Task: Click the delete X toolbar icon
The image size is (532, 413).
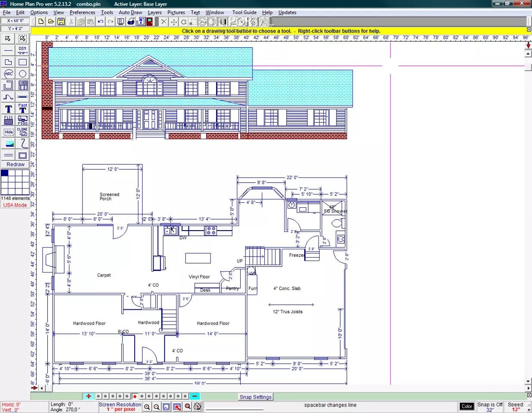Action: pos(164,22)
